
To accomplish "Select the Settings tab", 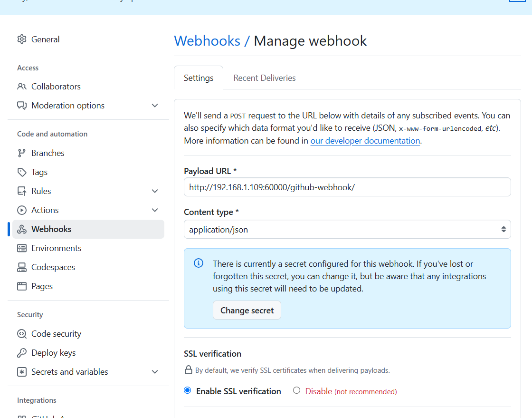I will click(x=198, y=78).
